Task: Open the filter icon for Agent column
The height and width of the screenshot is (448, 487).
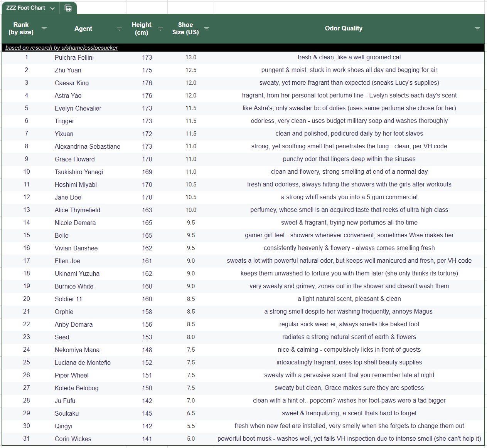Action: point(119,29)
